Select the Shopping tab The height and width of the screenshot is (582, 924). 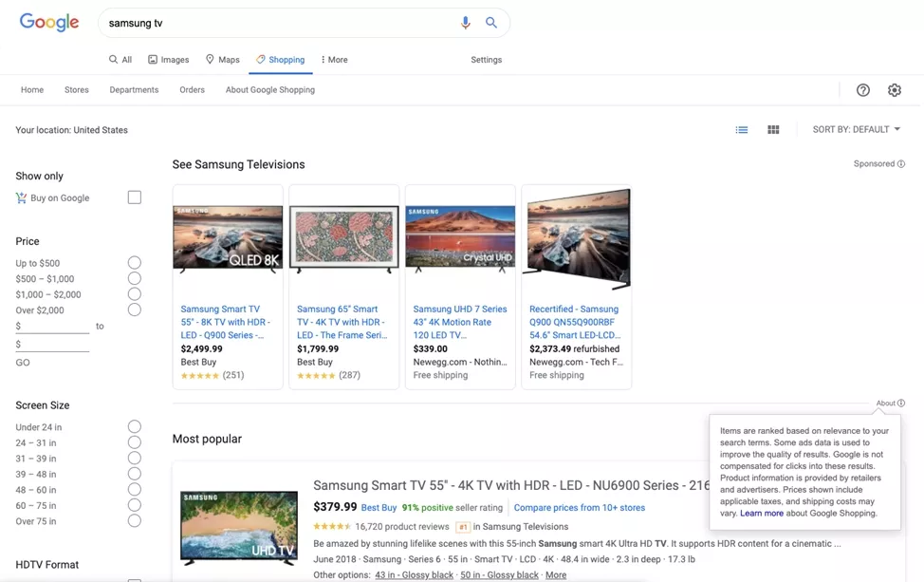click(x=281, y=60)
